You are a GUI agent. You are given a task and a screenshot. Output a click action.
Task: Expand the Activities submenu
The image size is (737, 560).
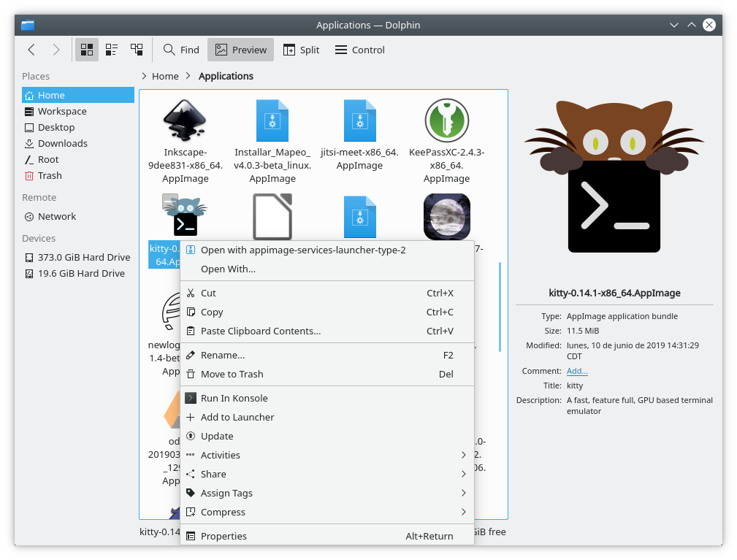coord(327,456)
